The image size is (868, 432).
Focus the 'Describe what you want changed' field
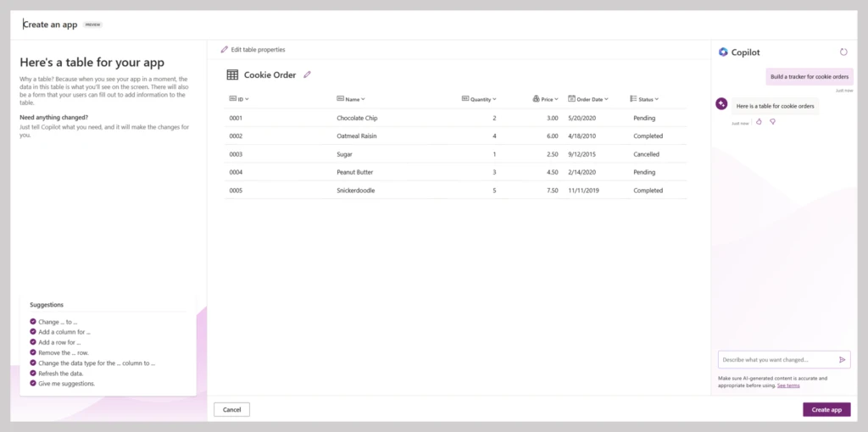[776, 359]
